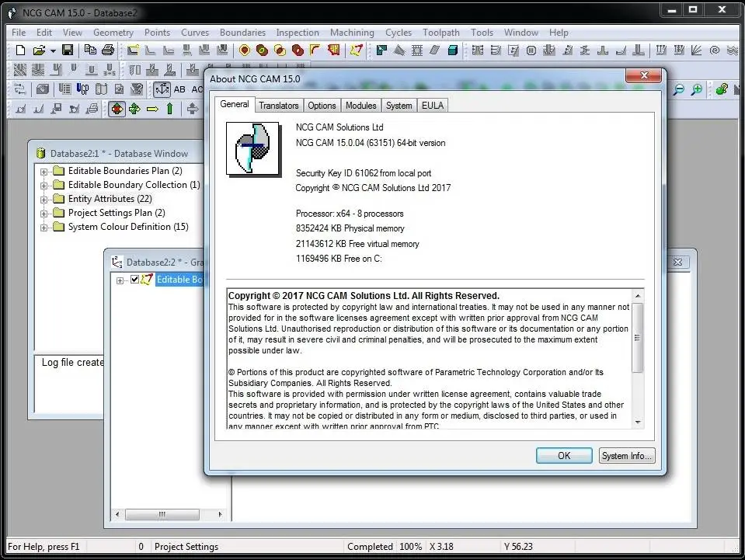
Task: Open the Help menu
Action: (559, 33)
